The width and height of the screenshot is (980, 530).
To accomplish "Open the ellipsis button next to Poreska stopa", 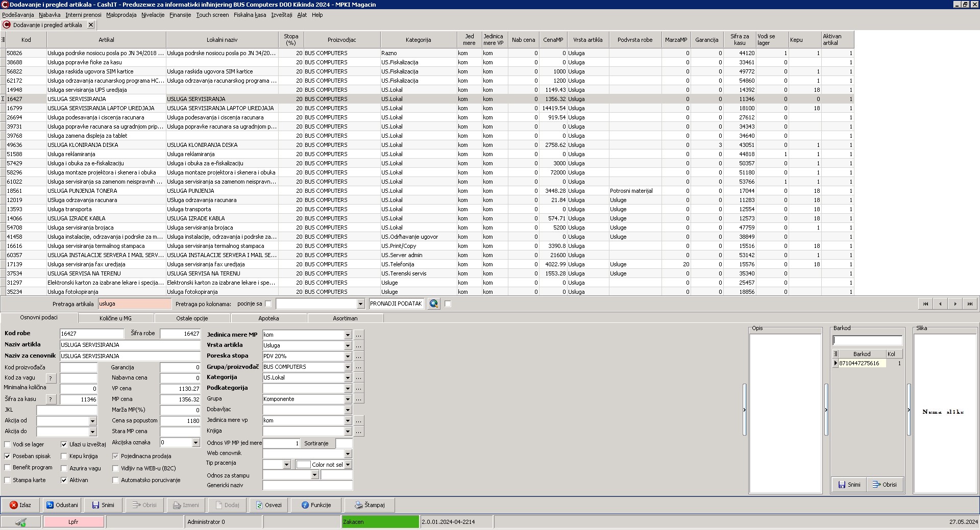I will (x=359, y=357).
